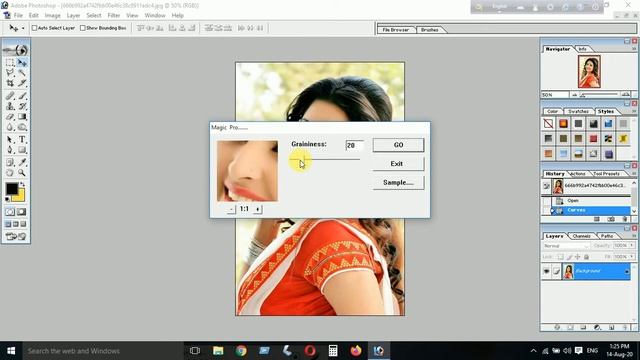Viewport: 640px width, 360px height.
Task: Select the Hand tool
Action: click(10, 173)
